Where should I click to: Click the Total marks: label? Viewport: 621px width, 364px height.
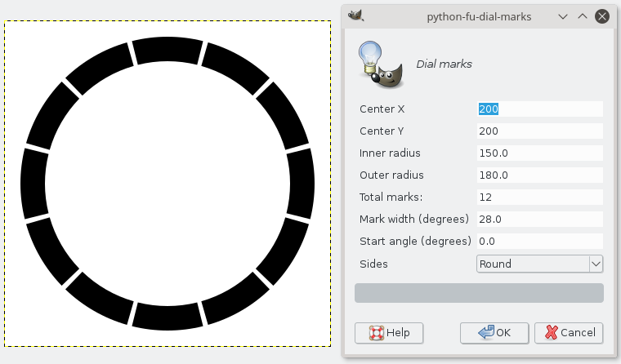pos(391,197)
